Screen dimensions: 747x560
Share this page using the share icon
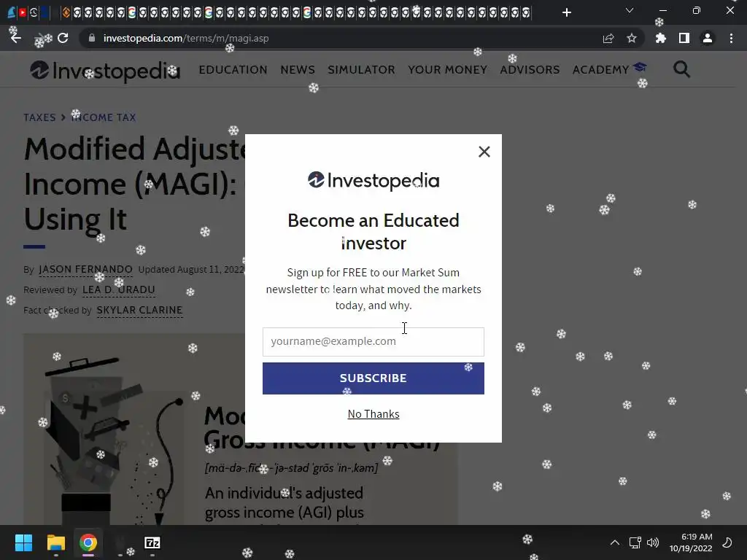pyautogui.click(x=608, y=38)
